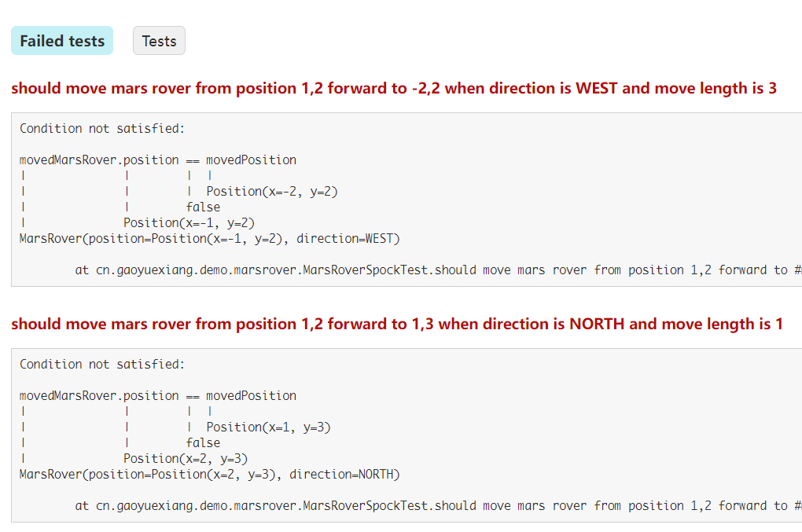Switch to the Tests tab
The image size is (802, 532).
(159, 40)
